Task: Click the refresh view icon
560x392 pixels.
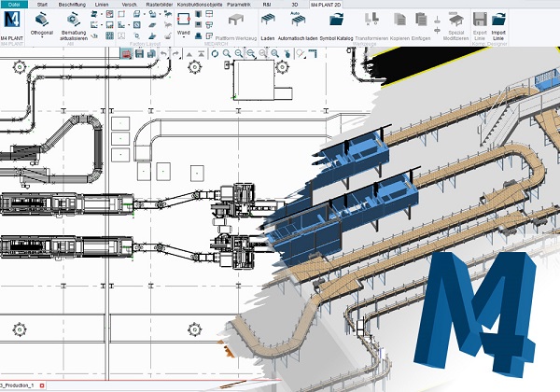Action: tap(214, 53)
